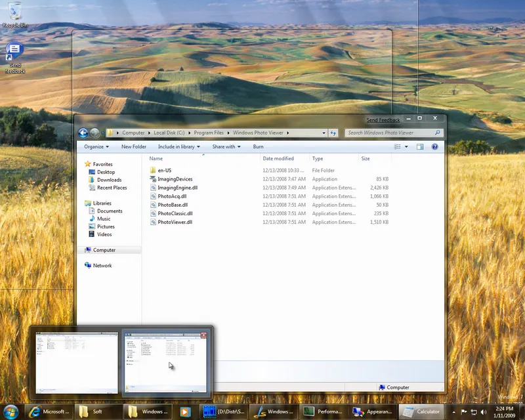Expand the arrow after Local Disk (C:) breadcrumb

pyautogui.click(x=189, y=133)
